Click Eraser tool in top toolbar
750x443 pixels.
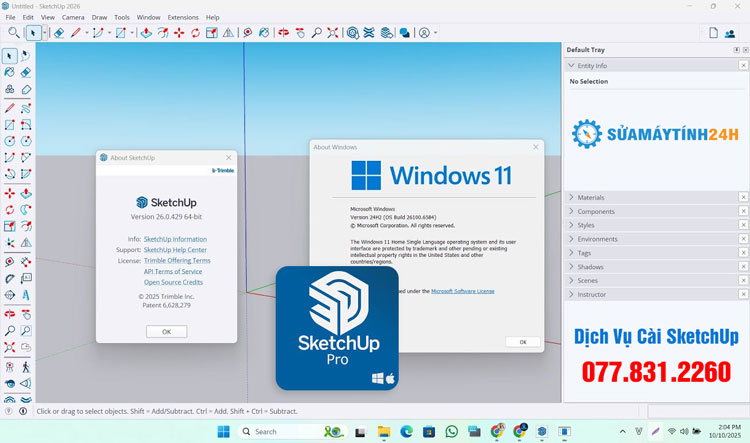click(x=59, y=33)
